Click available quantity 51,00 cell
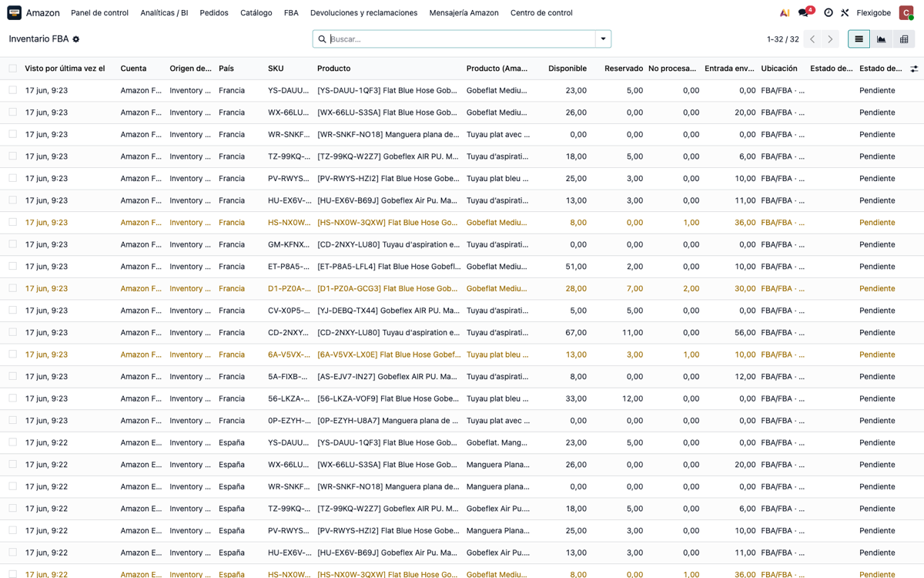Viewport: 924px width, 578px height. coord(576,267)
